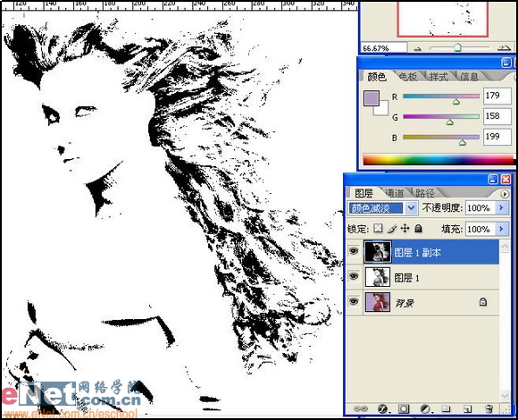Open the layers panel flyout menu
Image resolution: width=518 pixels, height=420 pixels.
[505, 194]
